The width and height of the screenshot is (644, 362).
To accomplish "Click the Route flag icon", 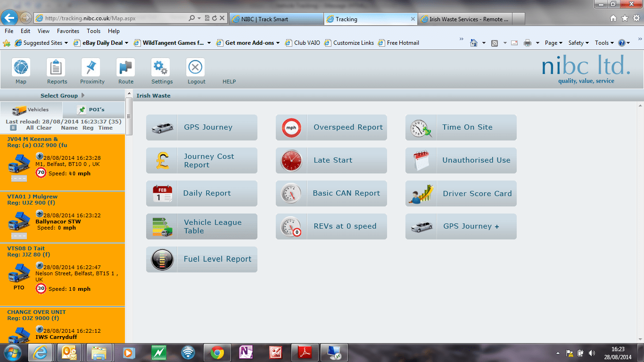I will click(x=125, y=68).
